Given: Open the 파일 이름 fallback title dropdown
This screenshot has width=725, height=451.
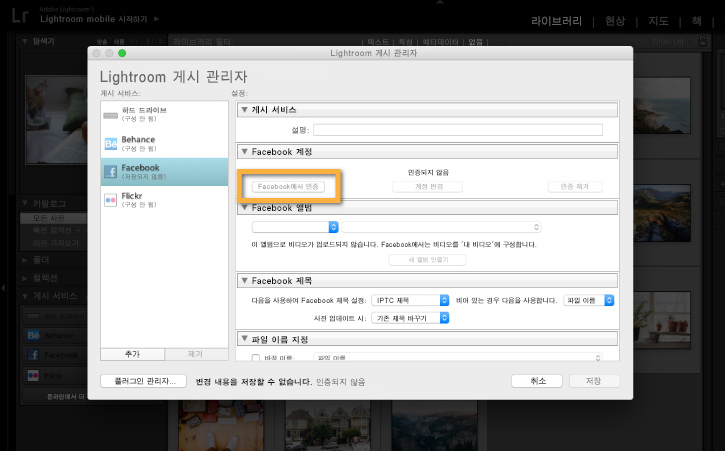Looking at the screenshot, I should [x=589, y=301].
